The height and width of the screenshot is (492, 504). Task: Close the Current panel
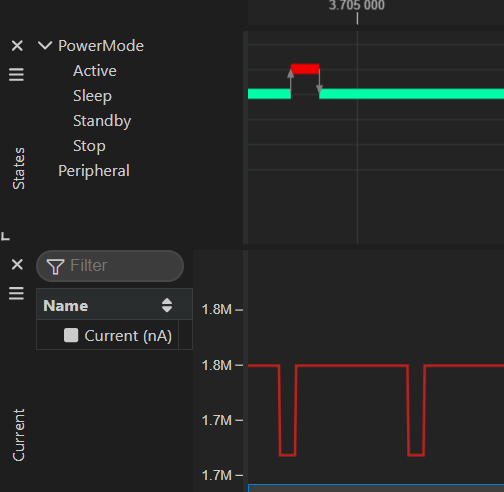point(17,265)
